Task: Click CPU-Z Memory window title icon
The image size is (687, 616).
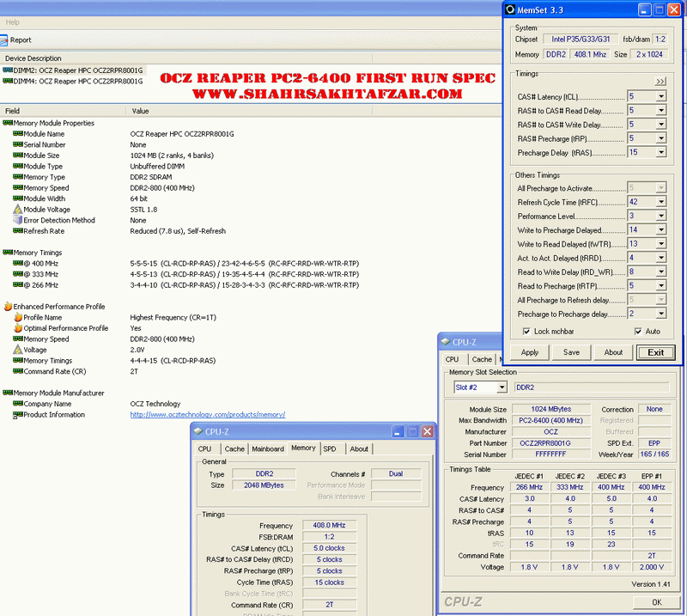Action: pos(198,431)
